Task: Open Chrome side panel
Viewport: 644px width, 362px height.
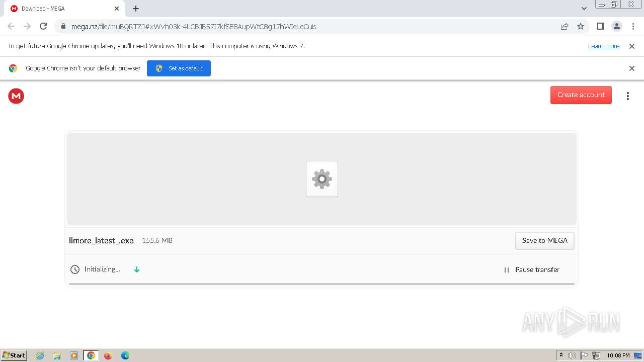Action: click(x=600, y=26)
